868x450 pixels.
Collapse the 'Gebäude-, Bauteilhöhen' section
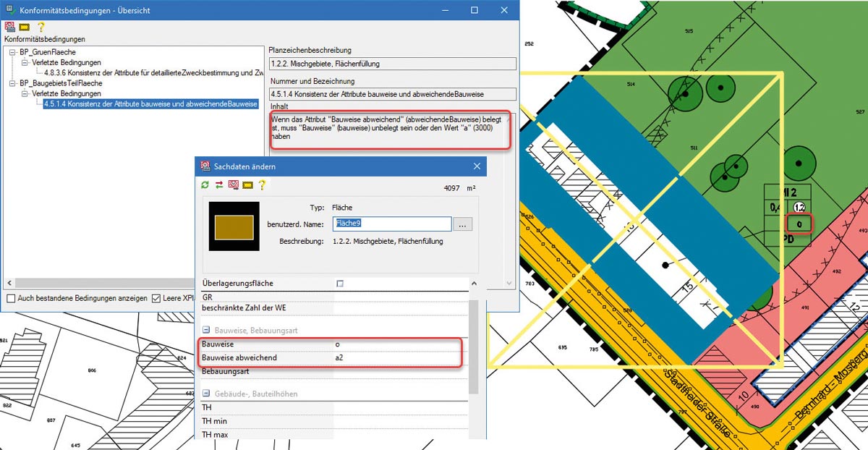point(207,394)
